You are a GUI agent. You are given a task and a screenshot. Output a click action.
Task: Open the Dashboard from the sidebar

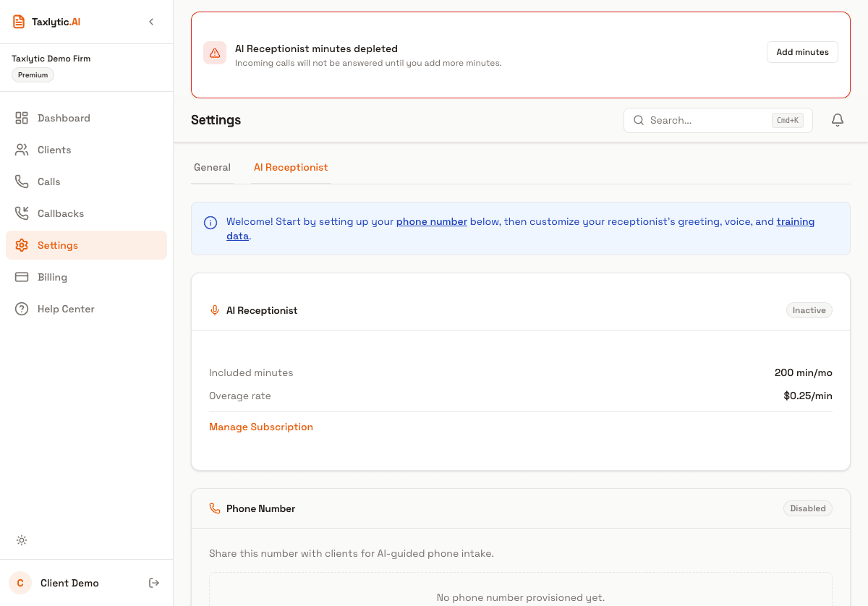pos(64,118)
